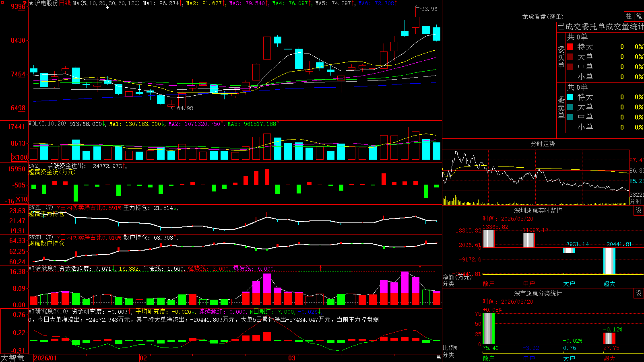Click the 深市超赢分类统计 panel title
The image size is (644, 362).
click(x=538, y=293)
